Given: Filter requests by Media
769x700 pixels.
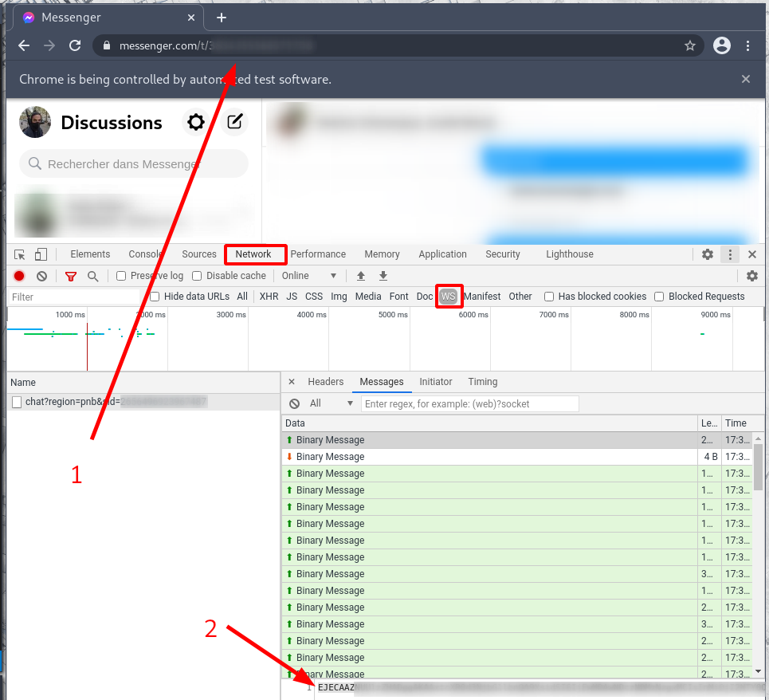Looking at the screenshot, I should [x=368, y=297].
